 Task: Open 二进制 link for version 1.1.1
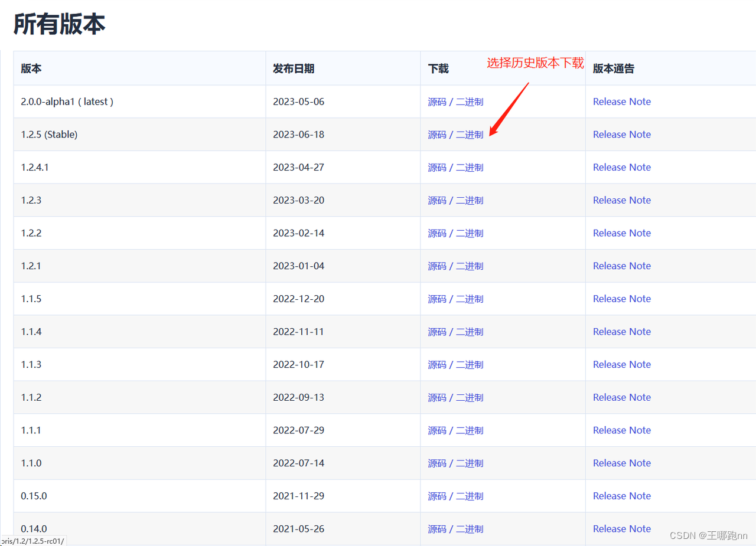(x=470, y=430)
